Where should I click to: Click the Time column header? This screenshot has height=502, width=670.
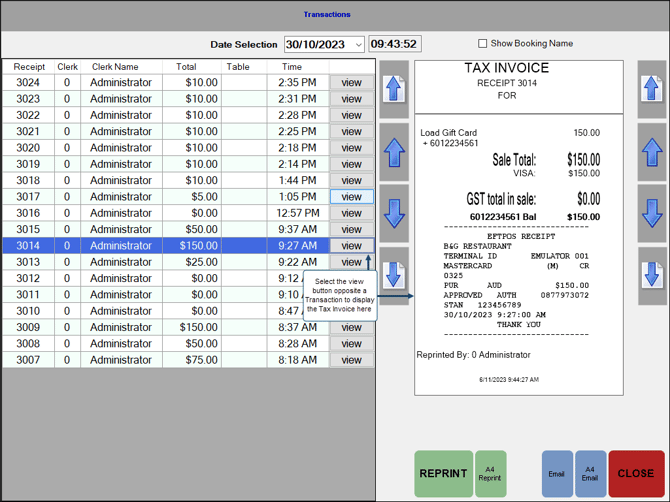coord(291,67)
